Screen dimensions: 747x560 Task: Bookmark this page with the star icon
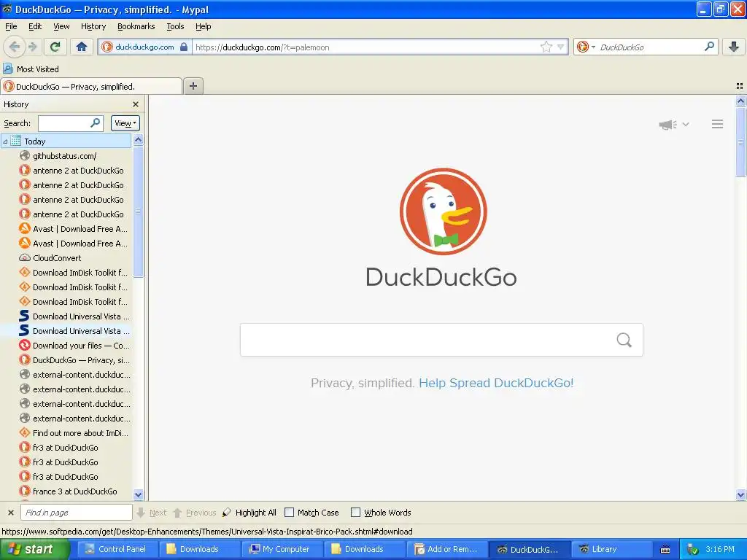546,47
